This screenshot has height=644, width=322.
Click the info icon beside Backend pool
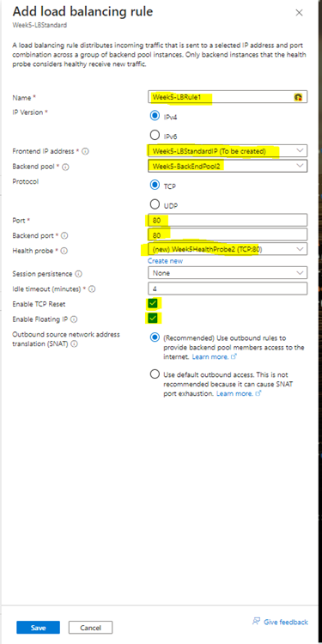pyautogui.click(x=65, y=167)
